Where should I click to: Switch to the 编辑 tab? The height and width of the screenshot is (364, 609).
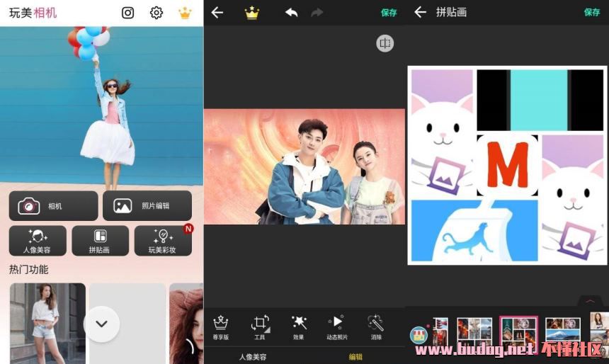point(355,357)
